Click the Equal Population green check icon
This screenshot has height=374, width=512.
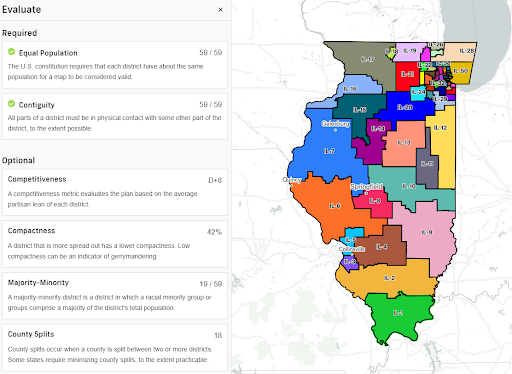(x=11, y=52)
